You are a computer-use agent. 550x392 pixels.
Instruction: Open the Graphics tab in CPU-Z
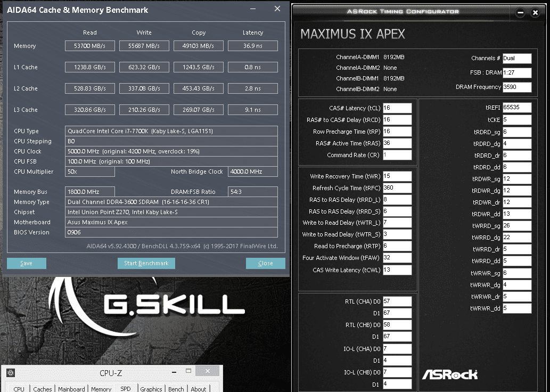click(x=151, y=389)
